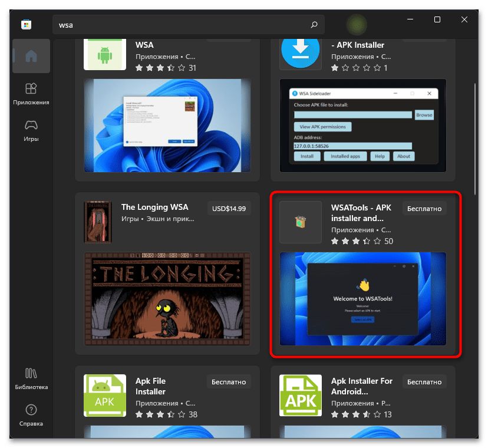This screenshot has width=488, height=448.
Task: Open the WSA Sideloader screenshot thumbnail
Action: point(363,126)
